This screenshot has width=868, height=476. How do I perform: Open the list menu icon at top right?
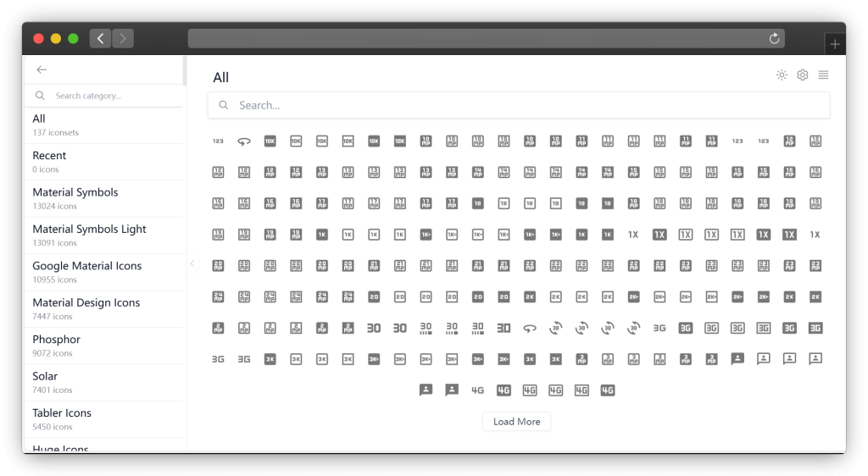click(823, 75)
